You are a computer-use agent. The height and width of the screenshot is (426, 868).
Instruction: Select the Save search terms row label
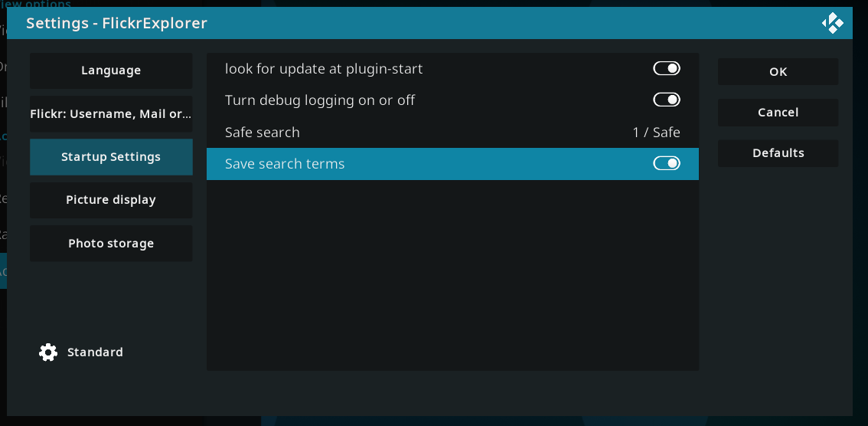click(285, 164)
